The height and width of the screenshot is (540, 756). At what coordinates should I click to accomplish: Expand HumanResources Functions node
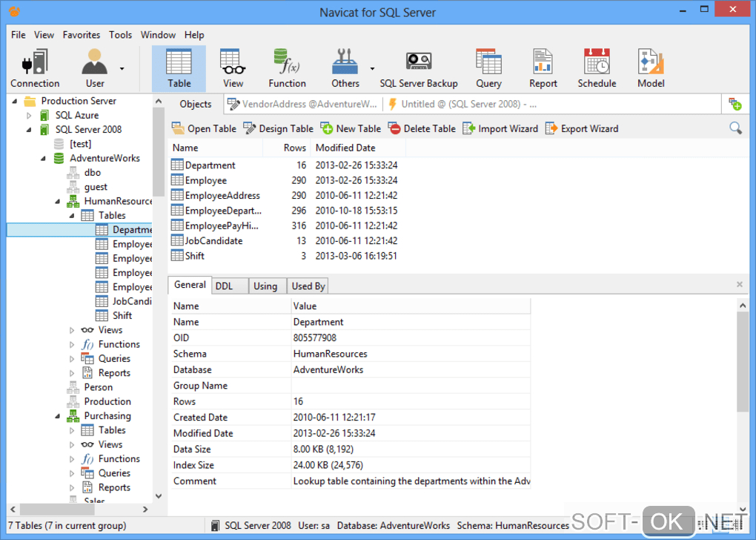point(72,345)
